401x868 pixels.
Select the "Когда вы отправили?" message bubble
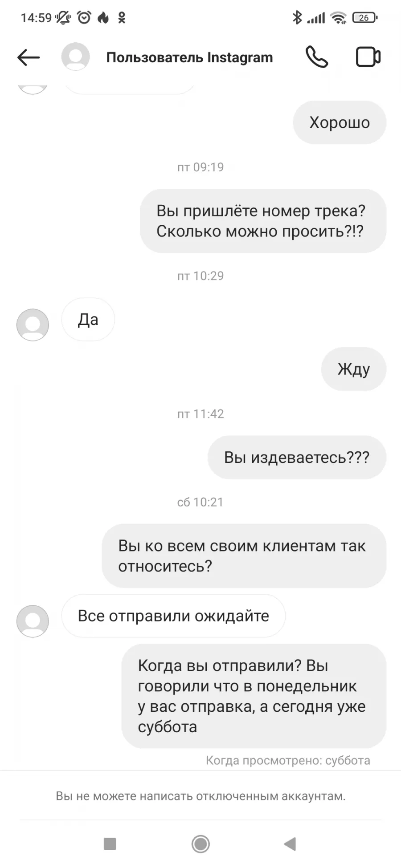pyautogui.click(x=254, y=696)
